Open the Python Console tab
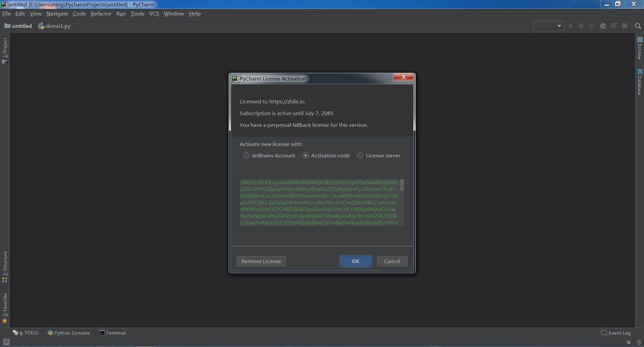Screen dimensions: 644x347 69,333
